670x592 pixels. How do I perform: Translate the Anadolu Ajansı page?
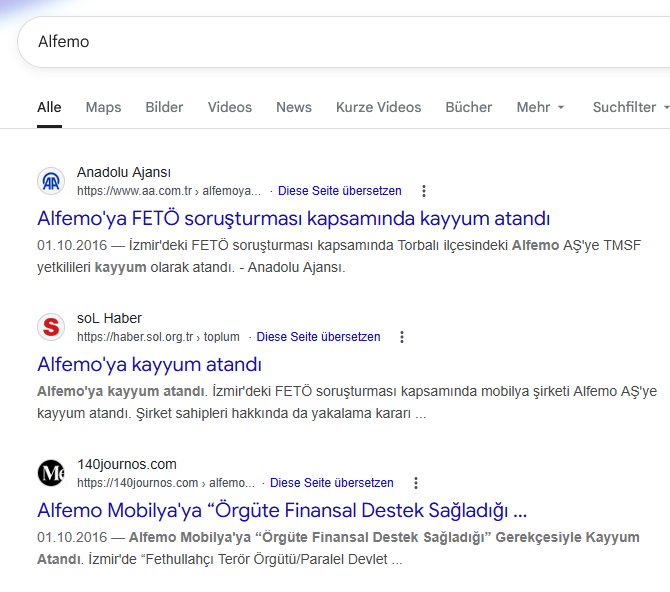pos(340,191)
